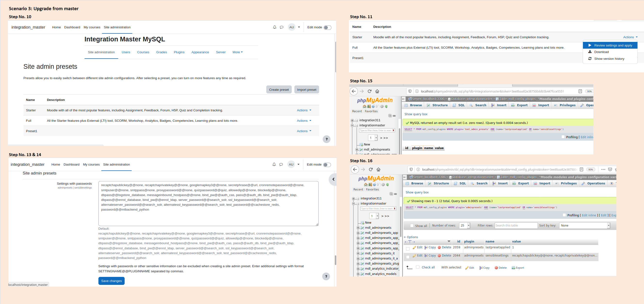Tick the Show all checkbox in Step 16
Viewport: 644px width, 304px height.
pyautogui.click(x=412, y=226)
